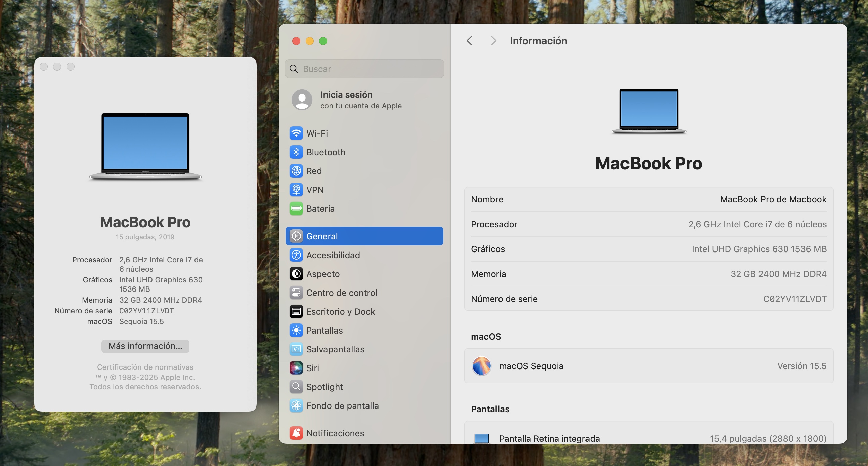Open the Pantallas sun icon
868x466 pixels.
coord(296,331)
